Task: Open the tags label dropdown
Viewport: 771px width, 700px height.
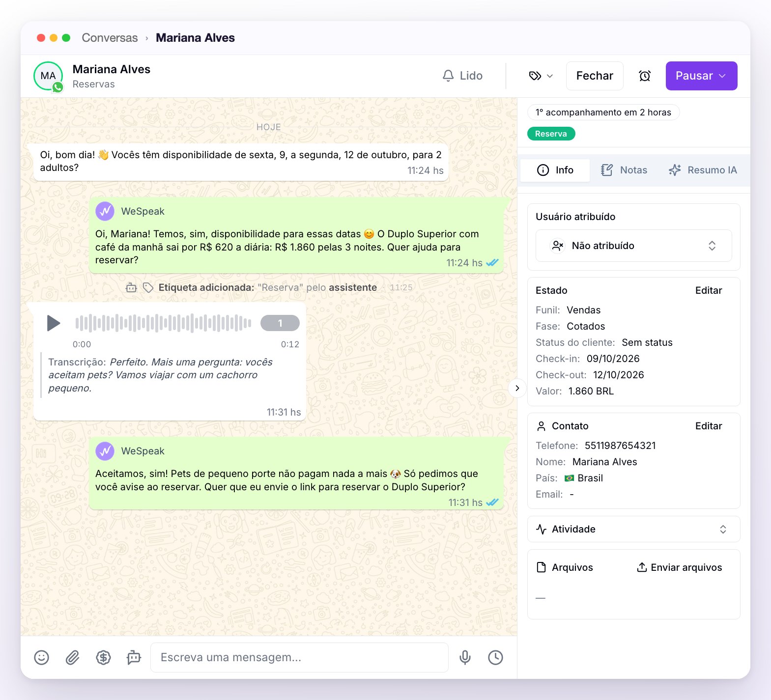Action: 541,76
